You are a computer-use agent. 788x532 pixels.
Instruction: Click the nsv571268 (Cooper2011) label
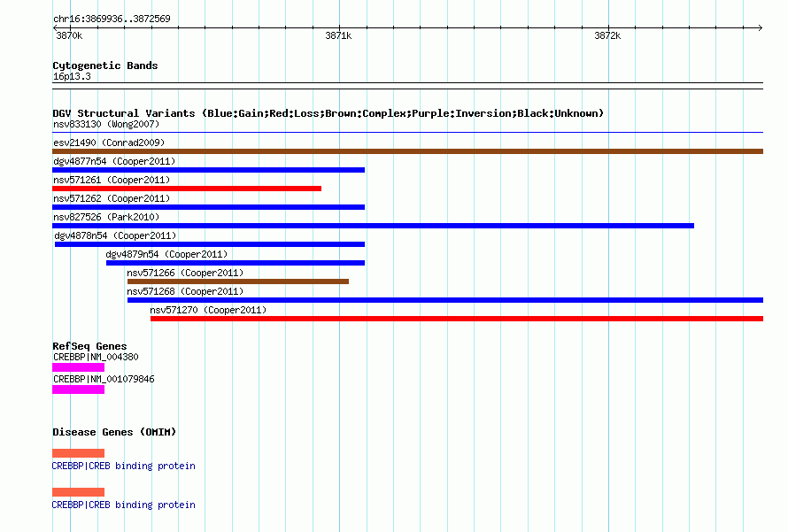(x=185, y=291)
